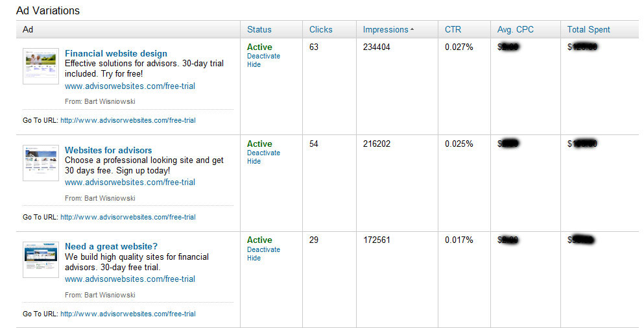Sort by Avg. CPC column header

[x=515, y=29]
